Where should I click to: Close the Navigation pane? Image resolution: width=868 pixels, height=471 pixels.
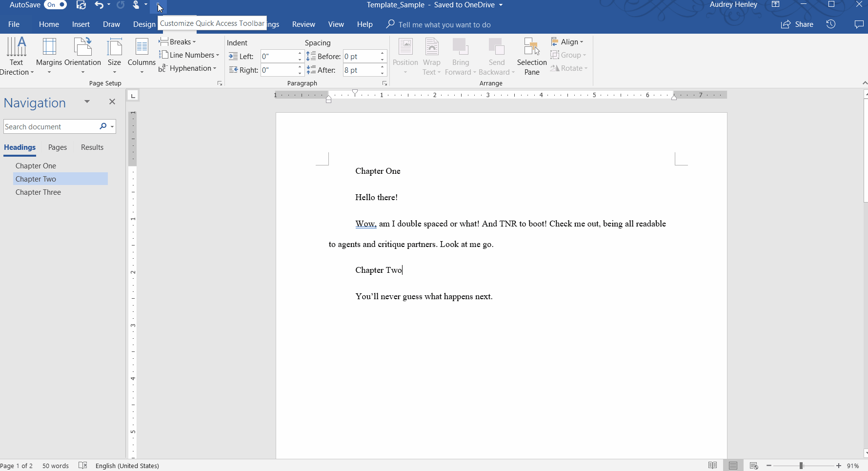[x=112, y=102]
